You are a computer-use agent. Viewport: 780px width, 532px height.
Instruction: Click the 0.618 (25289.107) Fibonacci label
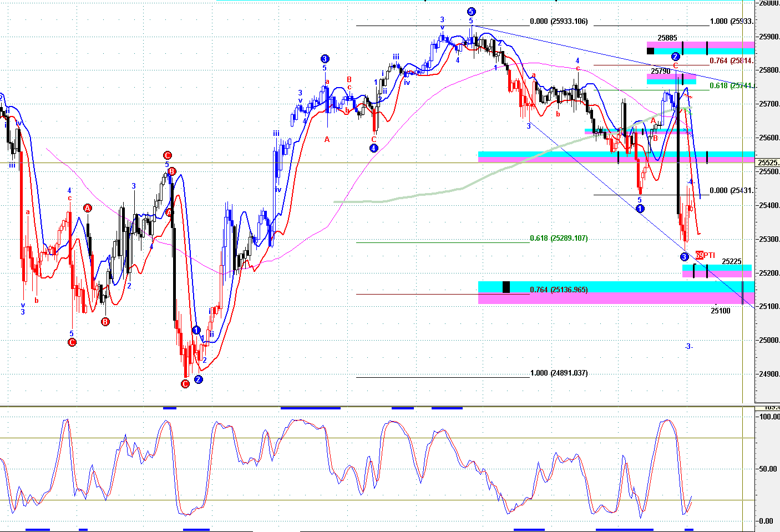[559, 238]
